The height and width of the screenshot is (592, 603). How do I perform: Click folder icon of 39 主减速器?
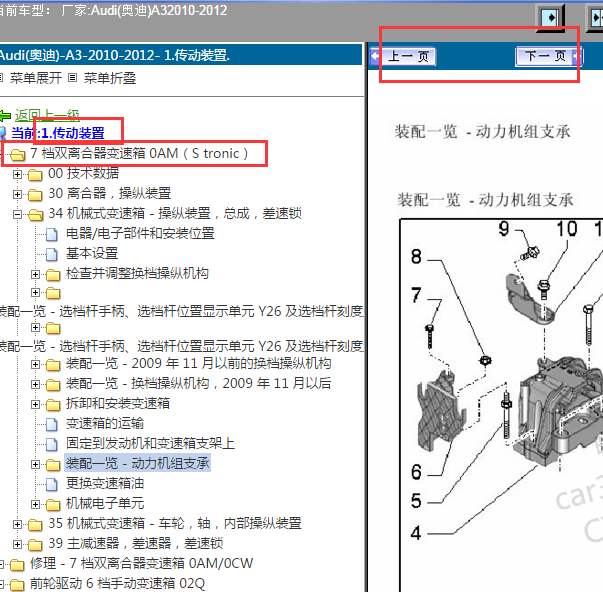coord(35,545)
